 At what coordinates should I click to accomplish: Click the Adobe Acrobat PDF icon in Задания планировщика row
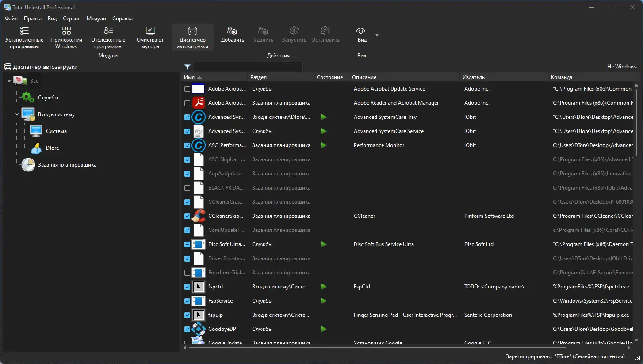tap(199, 103)
